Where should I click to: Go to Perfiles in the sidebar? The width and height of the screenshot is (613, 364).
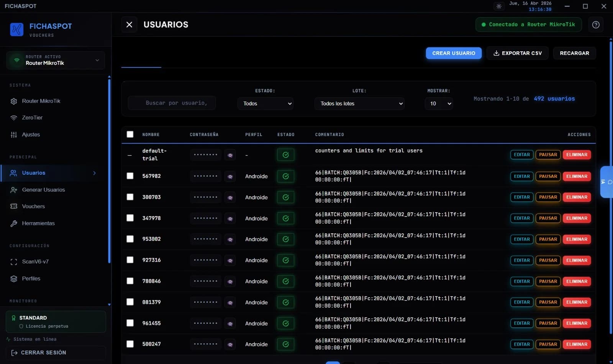[31, 279]
